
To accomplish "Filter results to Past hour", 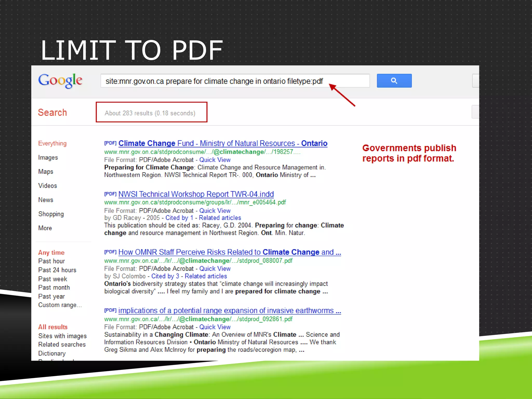I will [x=51, y=261].
